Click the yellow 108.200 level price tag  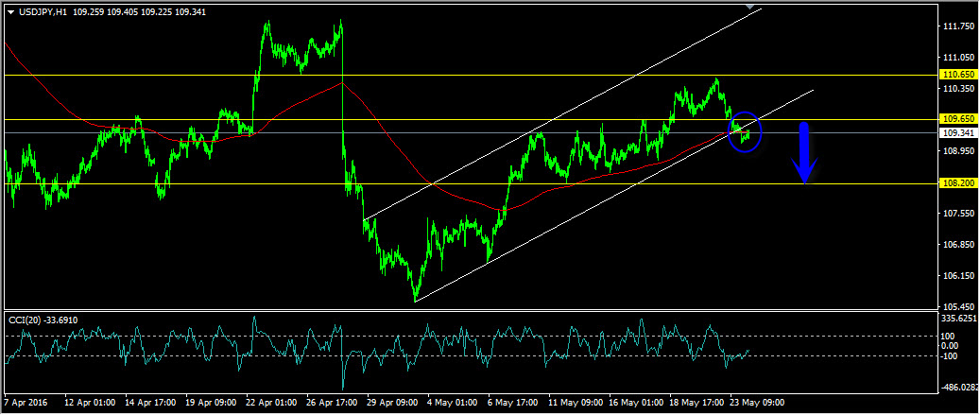pos(957,183)
